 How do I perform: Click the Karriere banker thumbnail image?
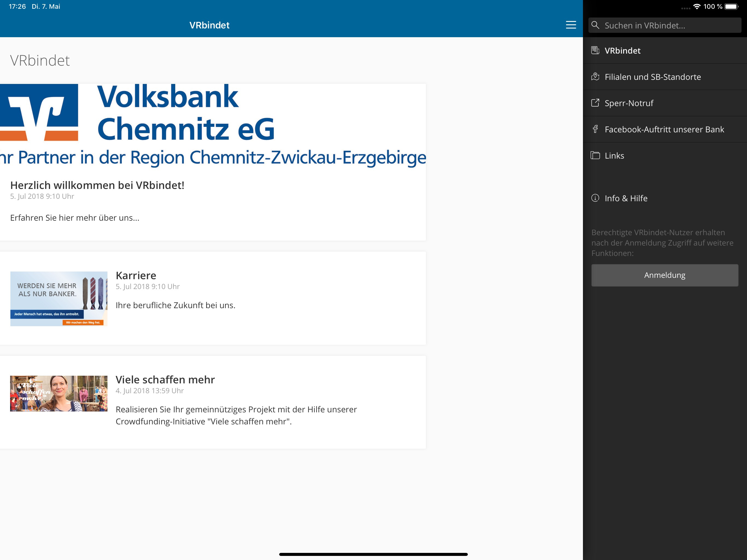pos(59,299)
